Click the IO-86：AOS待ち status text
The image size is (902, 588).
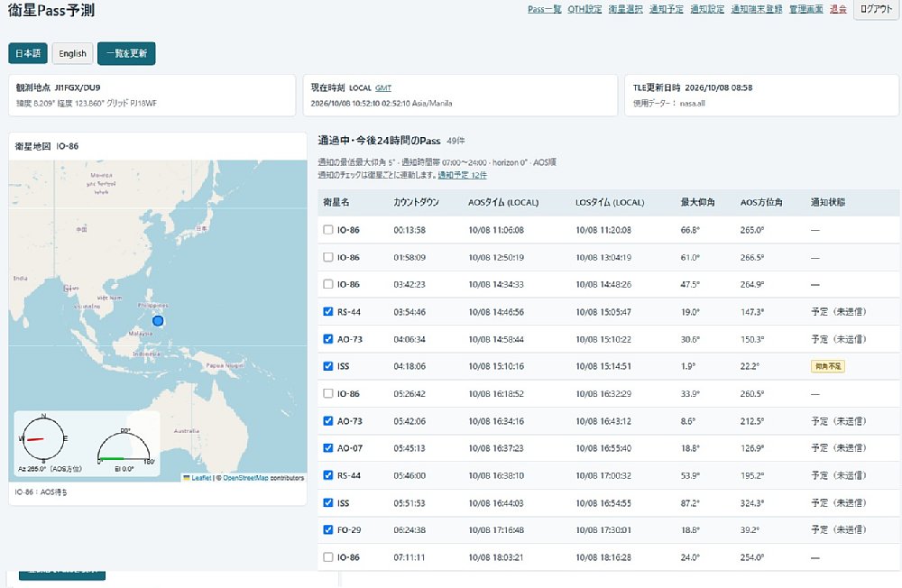point(41,492)
